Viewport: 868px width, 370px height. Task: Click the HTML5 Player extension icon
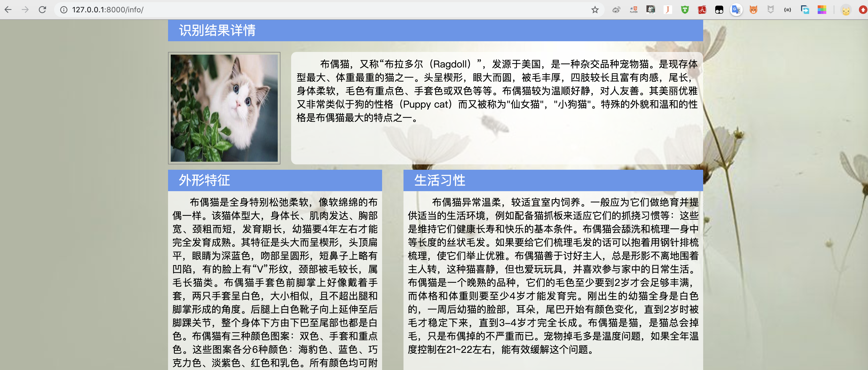634,10
